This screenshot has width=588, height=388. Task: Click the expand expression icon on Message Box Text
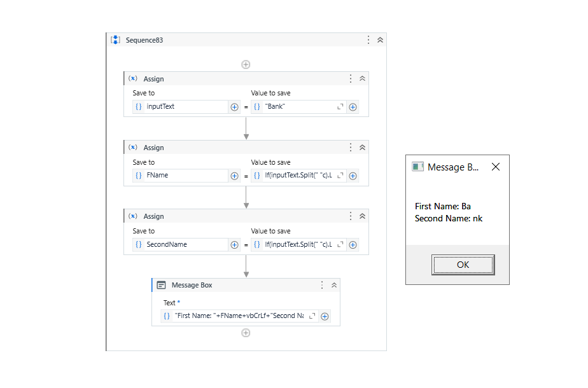point(312,316)
